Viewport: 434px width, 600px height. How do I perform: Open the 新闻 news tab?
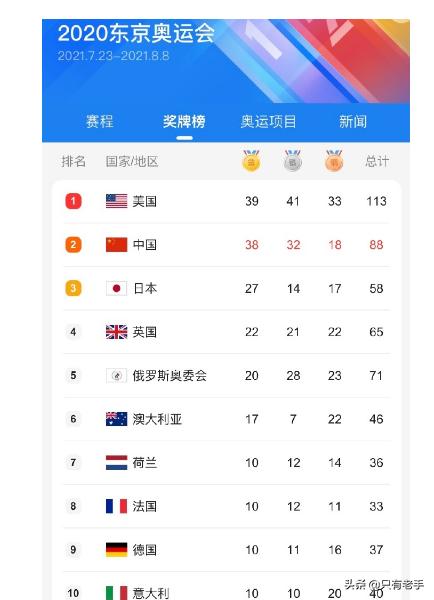coord(352,122)
